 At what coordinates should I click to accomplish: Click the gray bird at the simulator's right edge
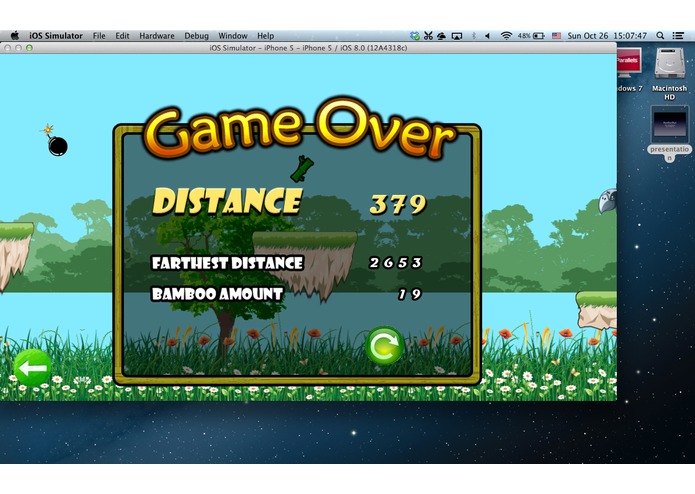point(608,200)
